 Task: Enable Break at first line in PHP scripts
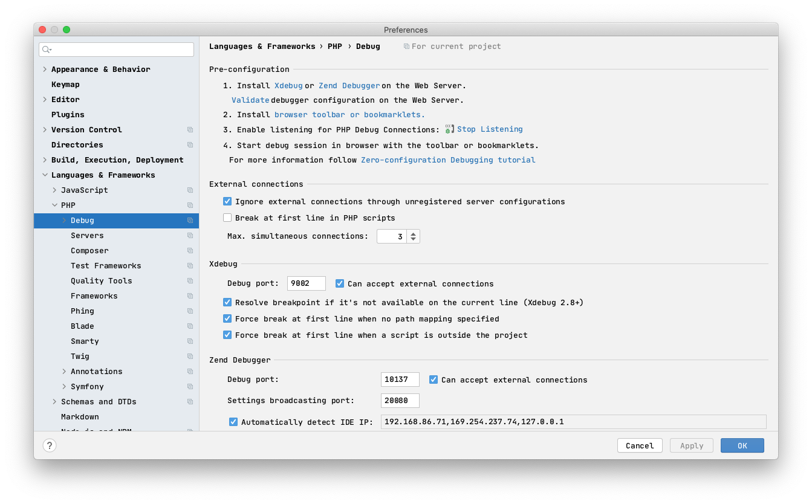tap(227, 218)
